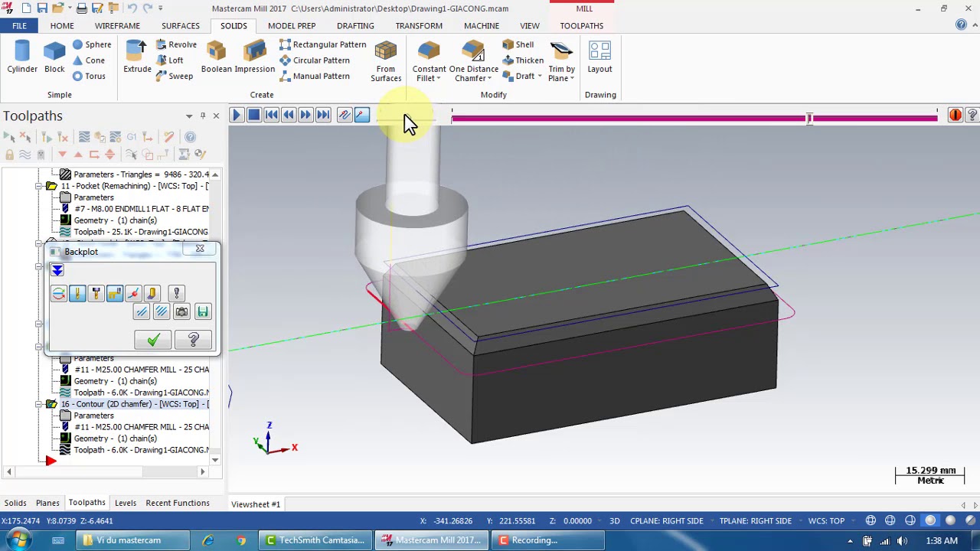Choose the Sphere solid command
Viewport: 980px width, 551px height.
point(92,44)
